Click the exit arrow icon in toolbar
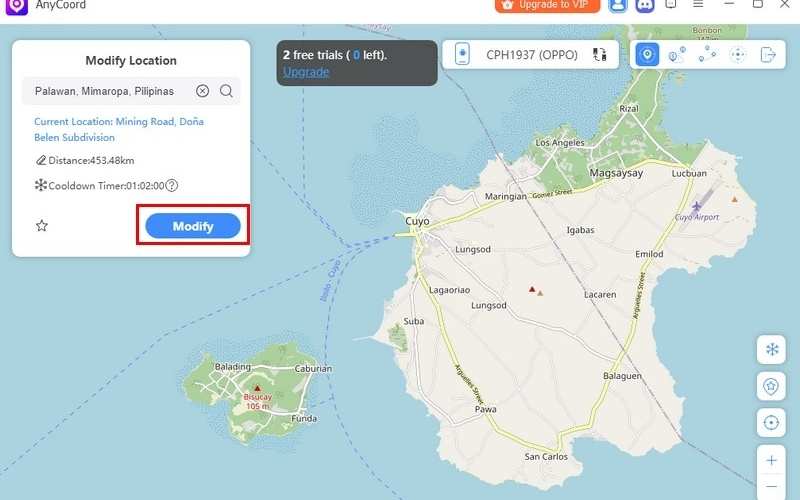This screenshot has width=800, height=500. pyautogui.click(x=768, y=55)
